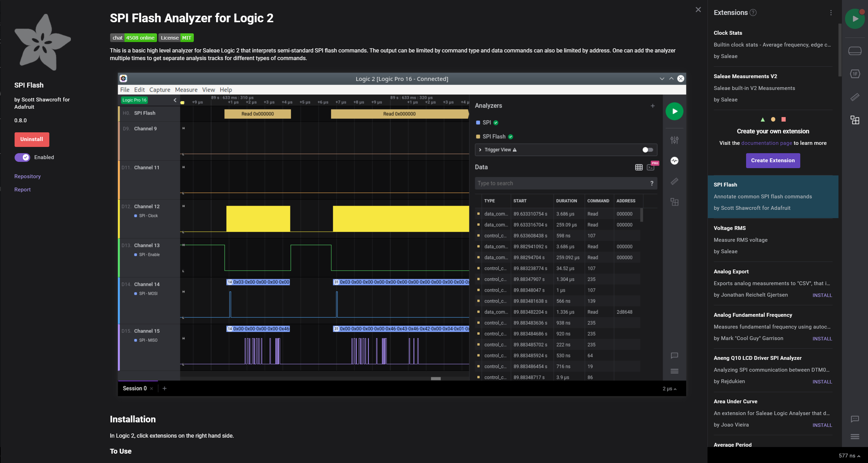Screen dimensions: 868x463
Task: Click the yellow SPI Flash analyzer color square
Action: pyautogui.click(x=478, y=137)
